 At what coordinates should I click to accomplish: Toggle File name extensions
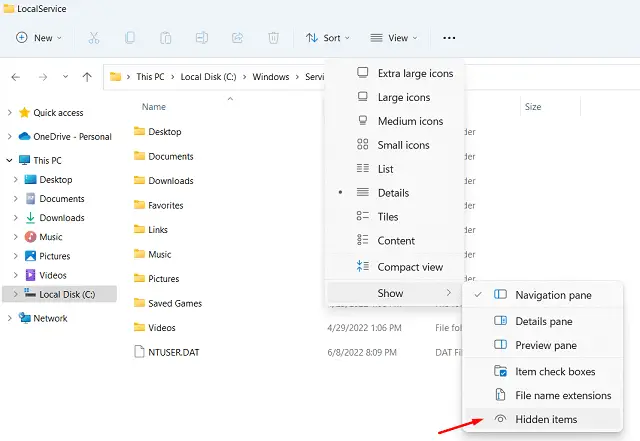tap(542, 395)
